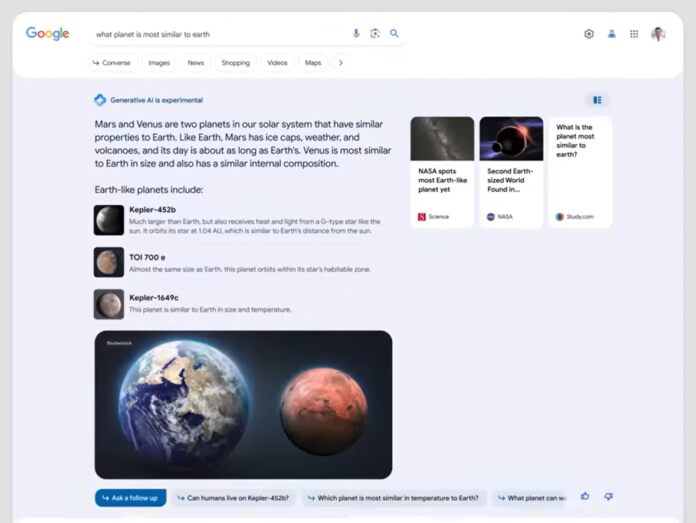Click the TOI 700 e planet thumbnail
Viewport: 696px width, 523px height.
click(x=109, y=262)
